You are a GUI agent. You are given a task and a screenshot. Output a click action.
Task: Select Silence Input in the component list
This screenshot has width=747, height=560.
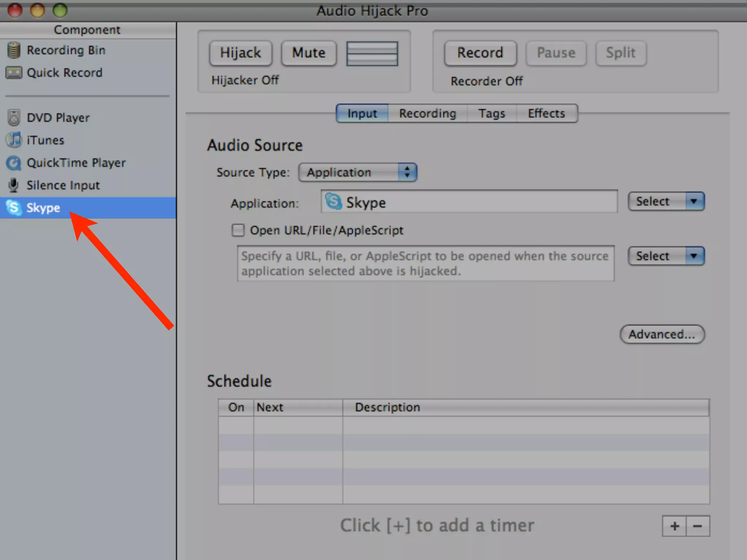point(88,185)
